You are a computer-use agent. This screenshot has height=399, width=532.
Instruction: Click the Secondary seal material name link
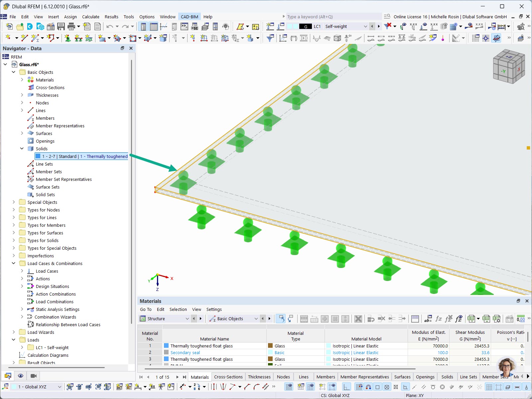185,352
